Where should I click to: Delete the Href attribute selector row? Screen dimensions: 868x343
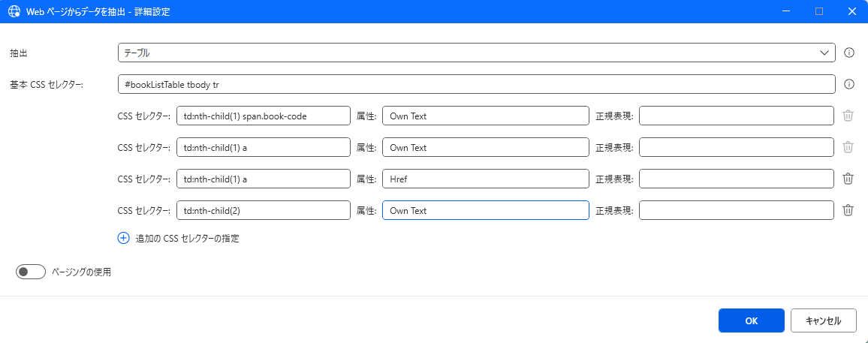point(848,179)
